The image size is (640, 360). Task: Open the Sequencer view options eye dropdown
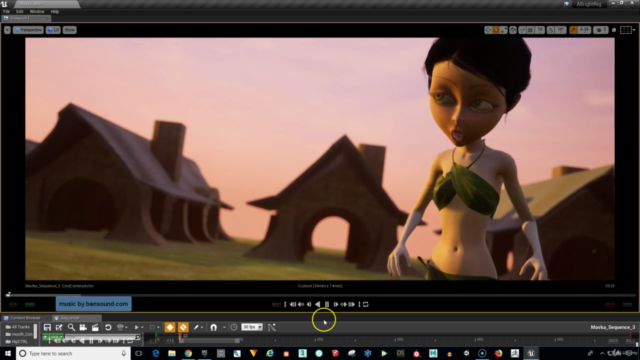click(122, 327)
